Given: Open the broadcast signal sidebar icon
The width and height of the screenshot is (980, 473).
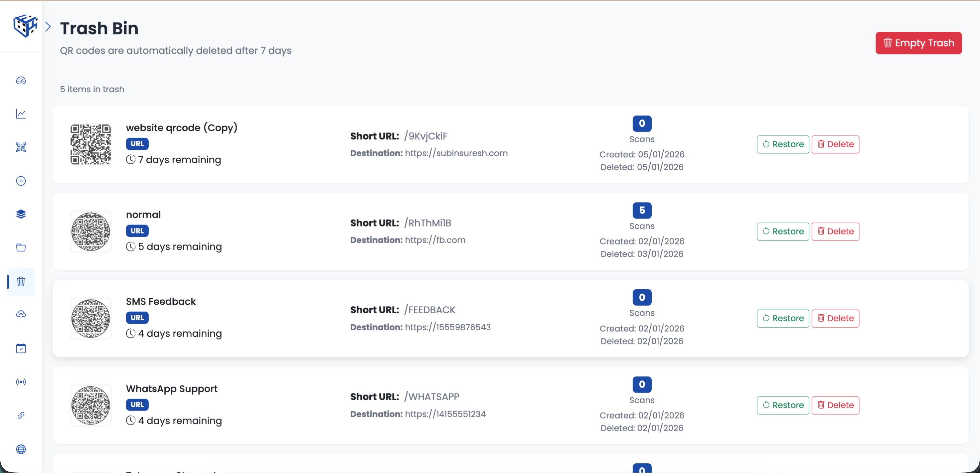Looking at the screenshot, I should tap(21, 382).
